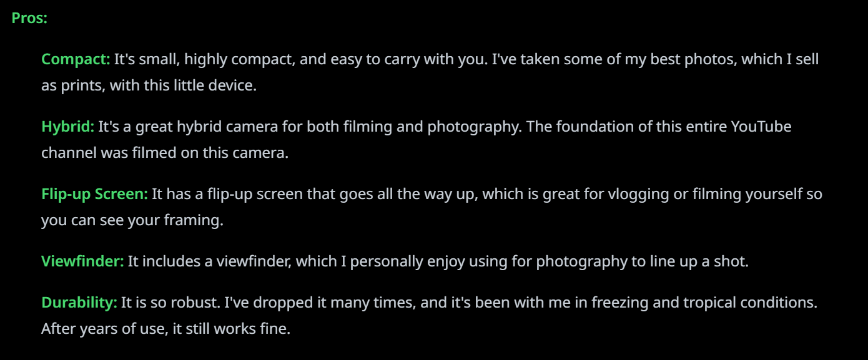The image size is (868, 360).
Task: Click 'After years of use' sentence
Action: pyautogui.click(x=103, y=329)
